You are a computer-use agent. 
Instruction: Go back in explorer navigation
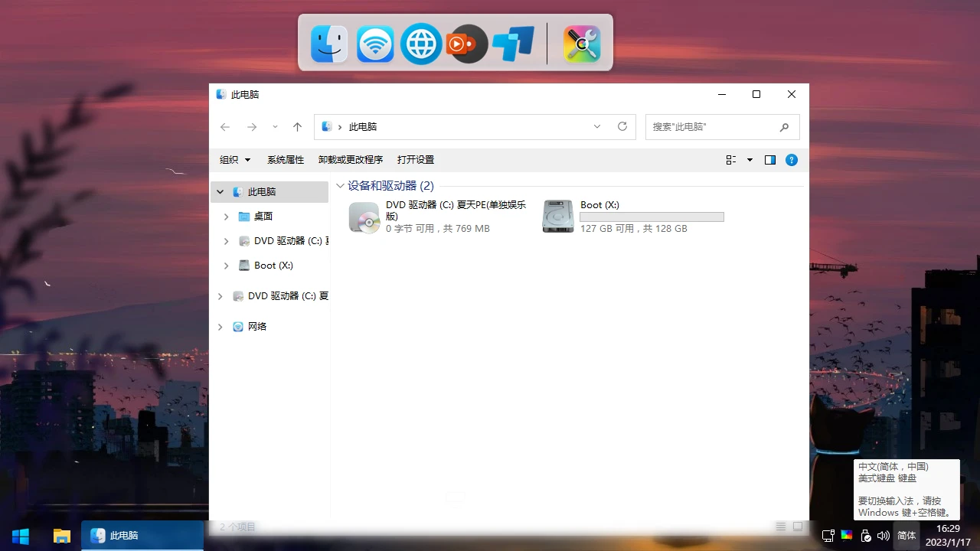225,127
